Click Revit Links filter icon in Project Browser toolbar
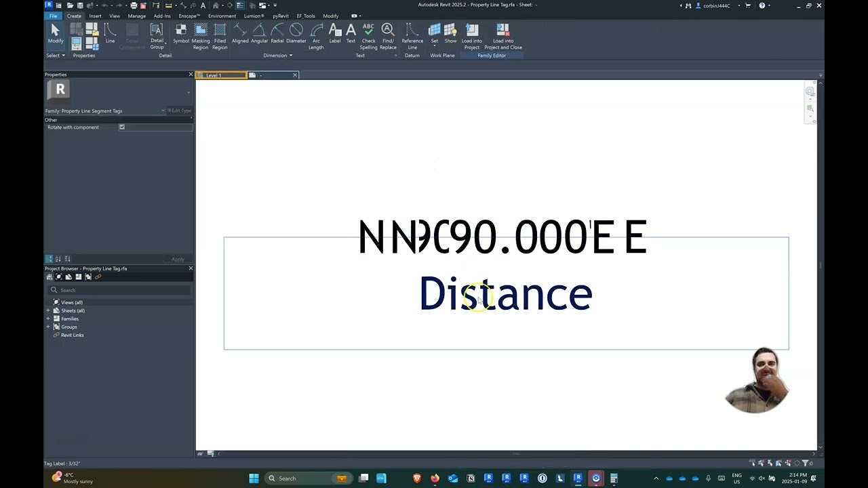 point(98,277)
